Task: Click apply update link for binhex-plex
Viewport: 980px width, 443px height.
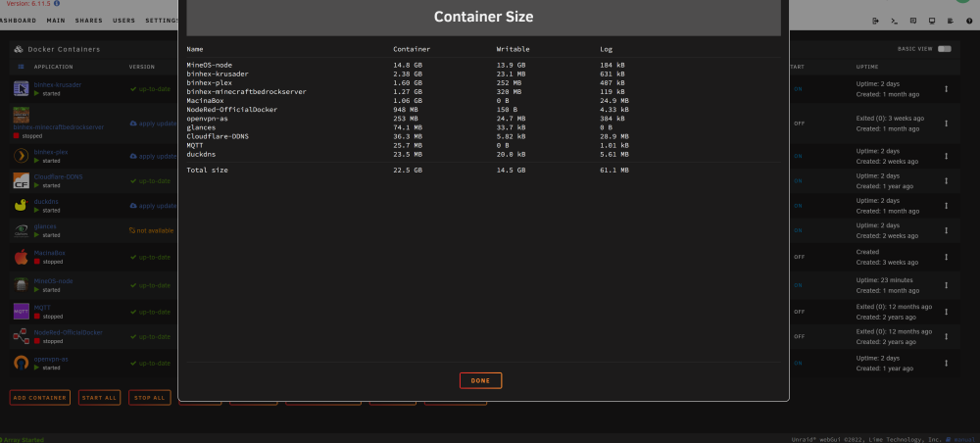Action: [154, 156]
